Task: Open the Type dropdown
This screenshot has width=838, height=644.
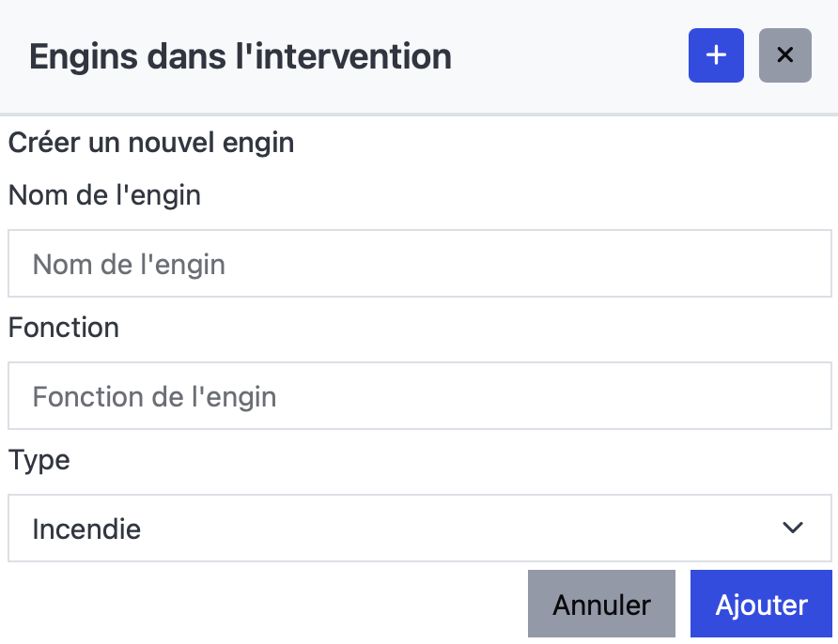Action: [x=420, y=529]
